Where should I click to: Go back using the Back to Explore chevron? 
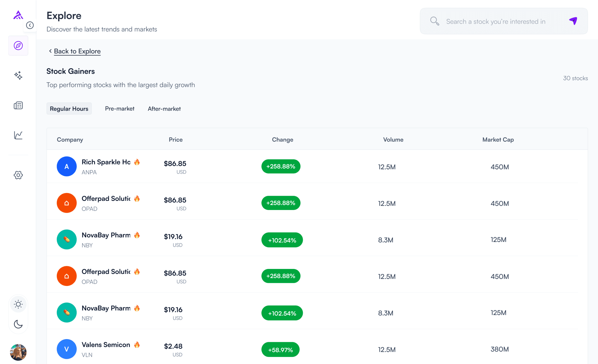[50, 51]
